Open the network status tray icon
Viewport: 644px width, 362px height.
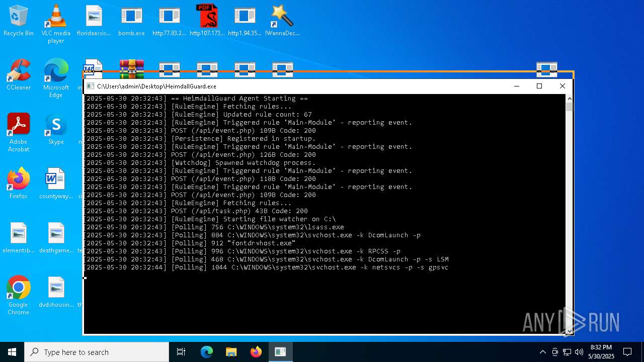click(x=567, y=352)
